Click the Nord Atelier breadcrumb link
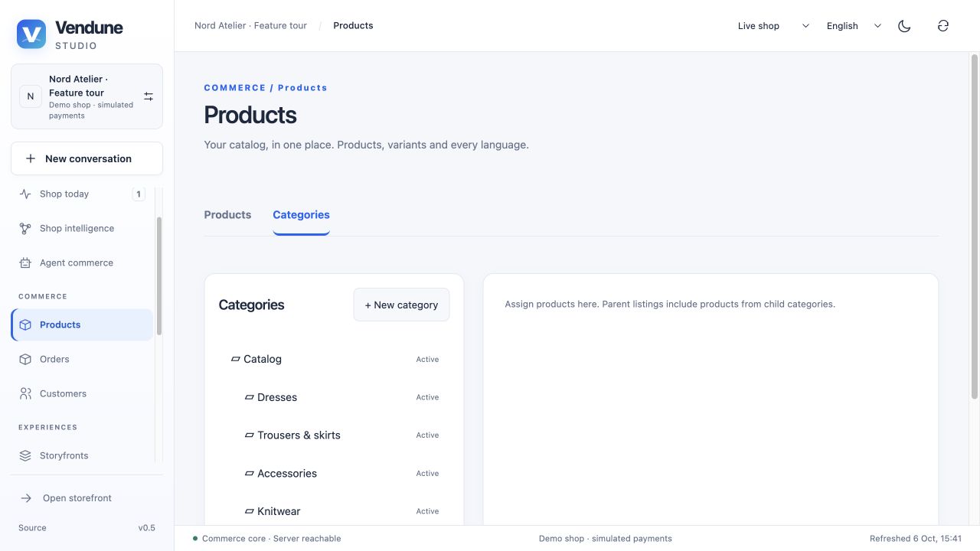980x551 pixels. point(250,26)
